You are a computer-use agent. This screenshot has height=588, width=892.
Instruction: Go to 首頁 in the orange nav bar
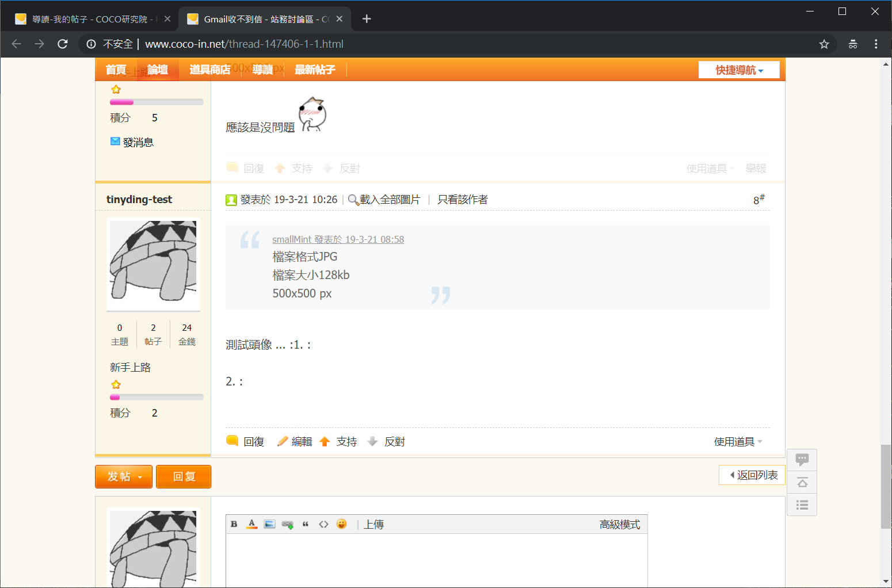(116, 70)
